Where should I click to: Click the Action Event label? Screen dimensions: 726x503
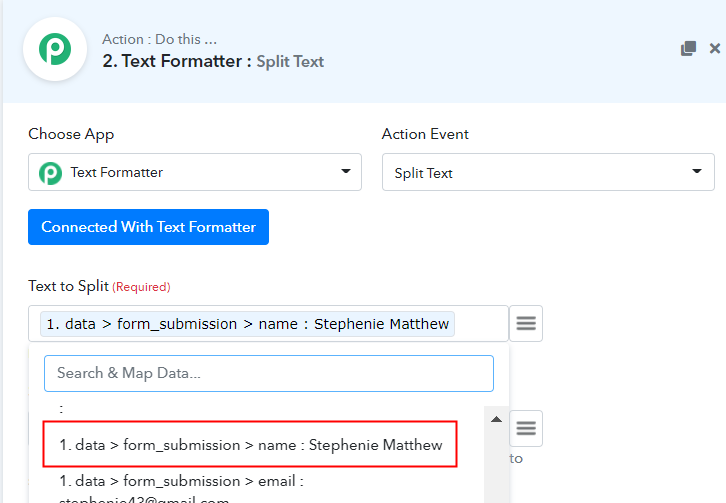pyautogui.click(x=425, y=134)
